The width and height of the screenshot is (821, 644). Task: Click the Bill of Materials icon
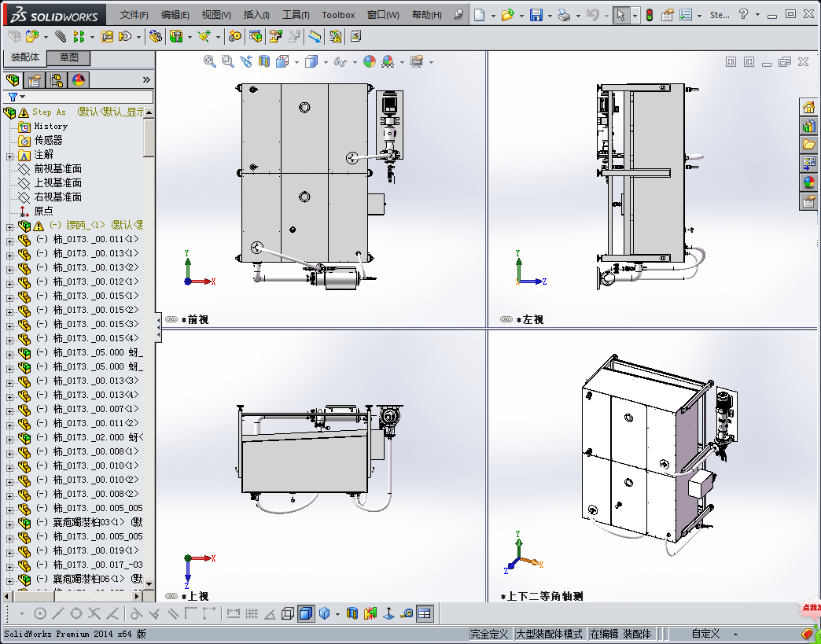pyautogui.click(x=256, y=36)
